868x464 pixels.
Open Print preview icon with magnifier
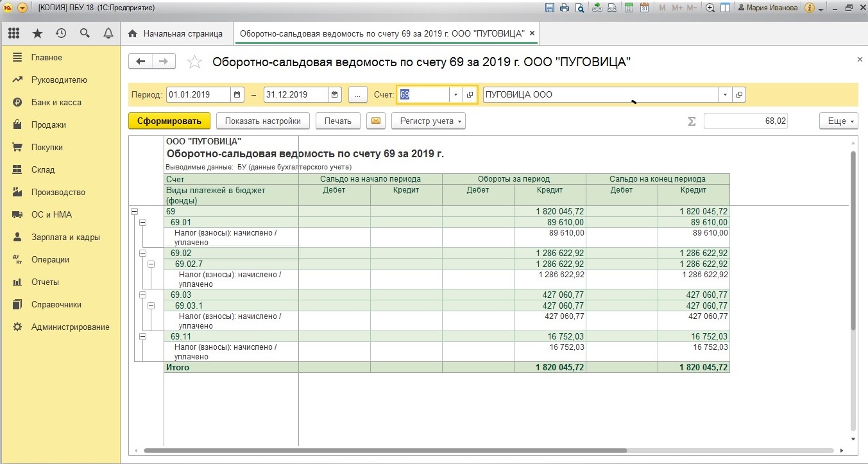(579, 8)
